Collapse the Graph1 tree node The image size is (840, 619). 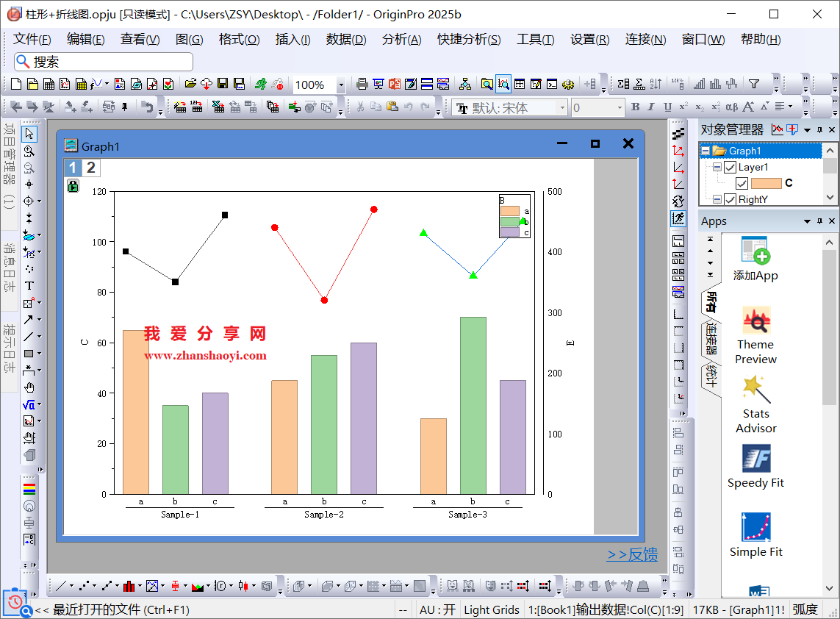point(706,151)
